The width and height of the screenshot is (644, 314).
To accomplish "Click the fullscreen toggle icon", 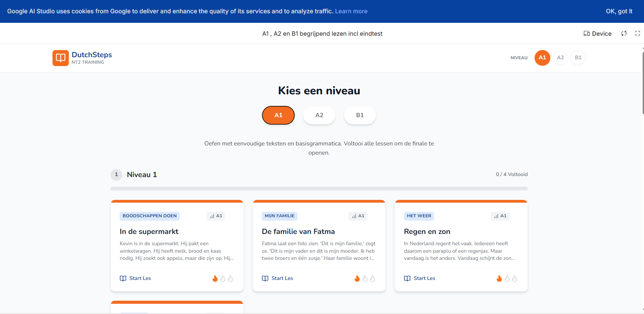I will [637, 33].
